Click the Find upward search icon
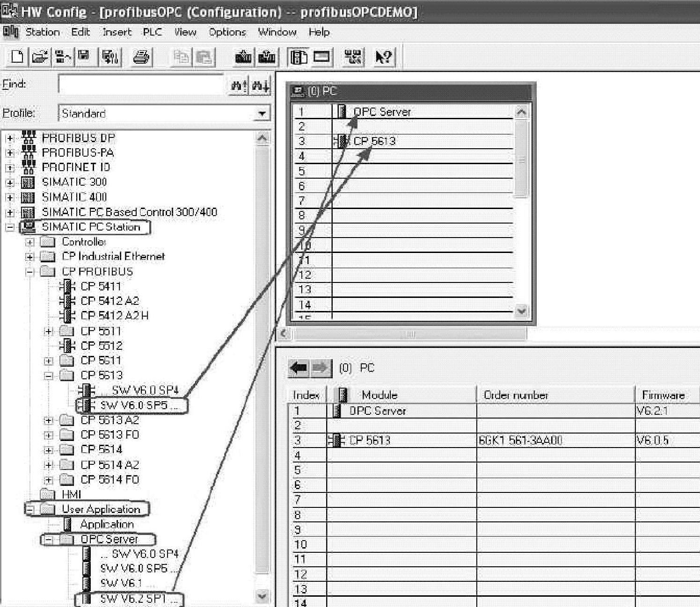This screenshot has height=607, width=700. point(239,86)
